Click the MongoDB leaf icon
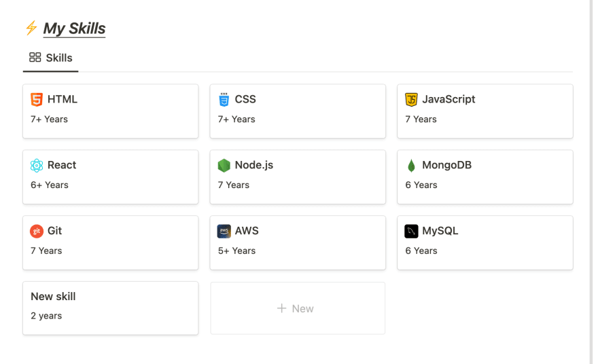598x364 pixels. (x=411, y=166)
